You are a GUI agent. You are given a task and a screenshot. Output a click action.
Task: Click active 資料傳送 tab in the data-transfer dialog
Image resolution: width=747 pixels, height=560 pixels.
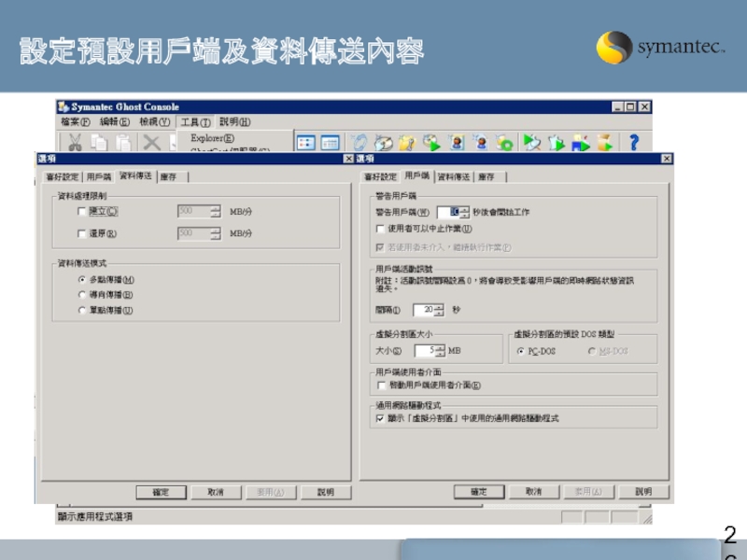pyautogui.click(x=135, y=176)
